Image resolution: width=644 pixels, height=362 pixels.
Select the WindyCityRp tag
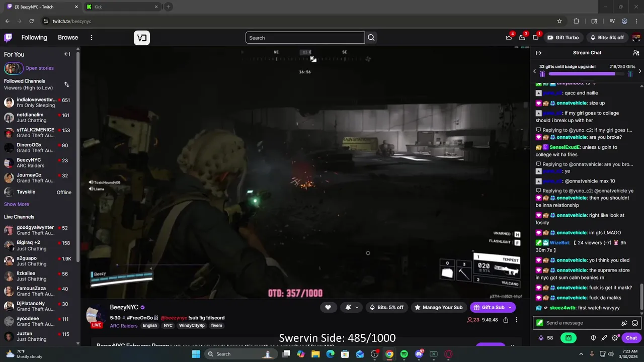click(192, 326)
